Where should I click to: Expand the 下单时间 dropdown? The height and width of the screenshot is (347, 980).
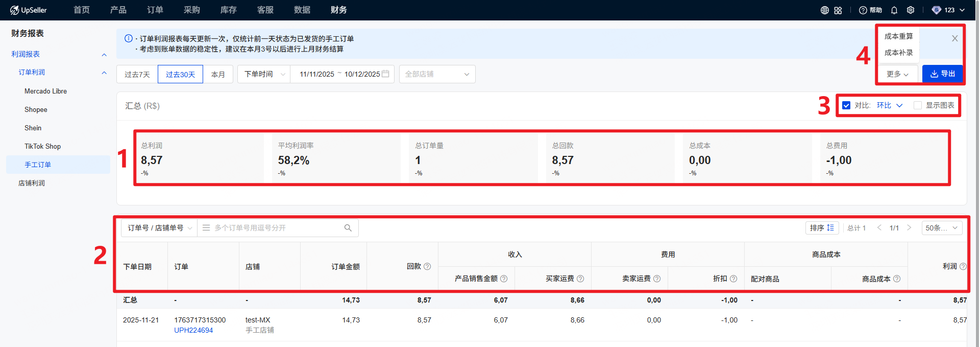[x=264, y=74]
